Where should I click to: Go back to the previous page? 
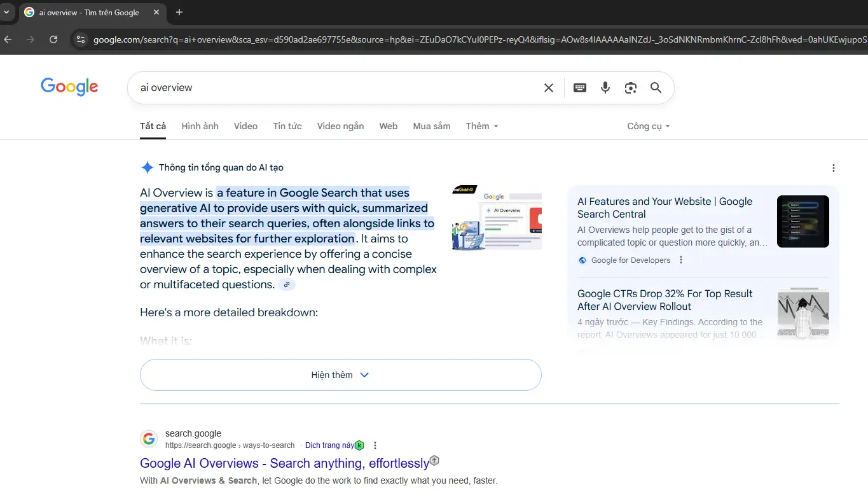click(8, 39)
